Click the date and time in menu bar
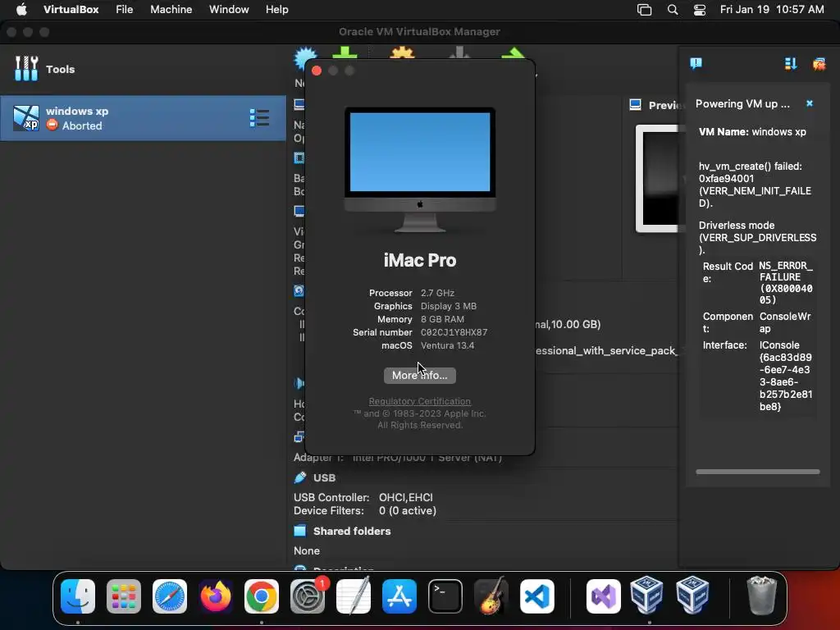 coord(771,9)
